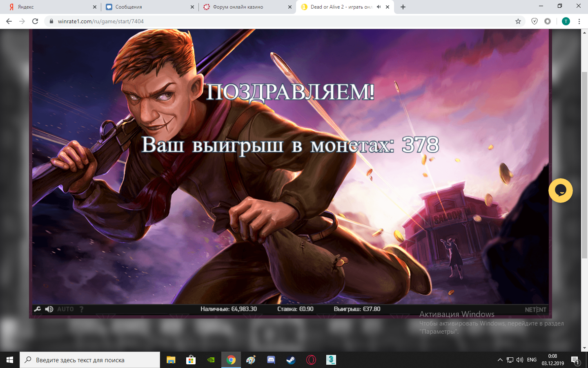Open Paint from the taskbar
Viewport: 588px width, 368px height.
pos(251,360)
